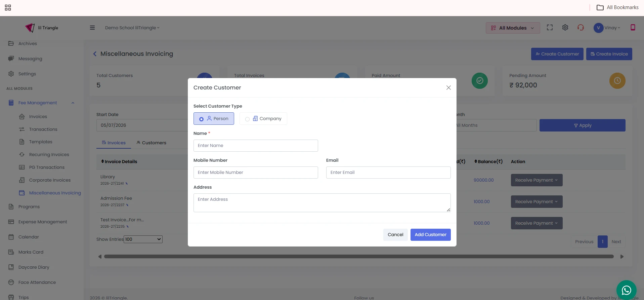Collapse Fee Management section
Viewport: 644px width, 300px height.
tap(73, 103)
